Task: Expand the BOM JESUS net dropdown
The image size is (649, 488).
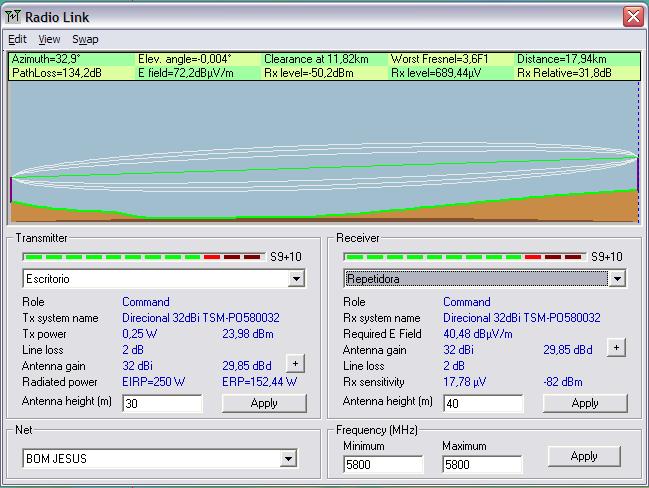Action: 288,459
